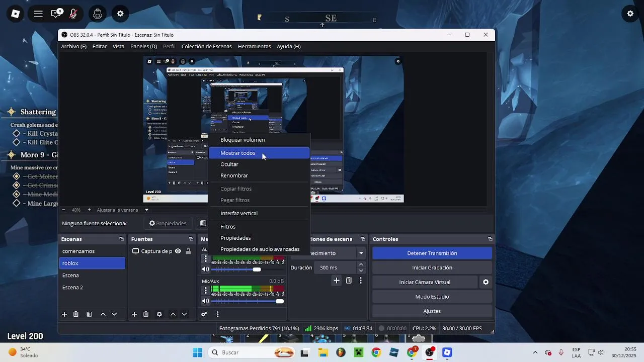Decrease transition Duración with down arrow
The width and height of the screenshot is (644, 362).
[361, 270]
